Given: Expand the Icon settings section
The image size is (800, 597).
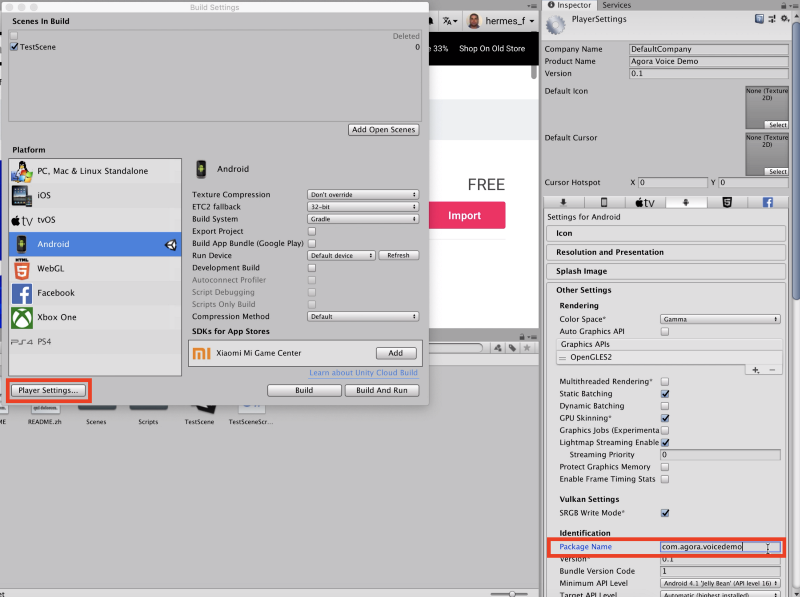Looking at the screenshot, I should pos(666,234).
